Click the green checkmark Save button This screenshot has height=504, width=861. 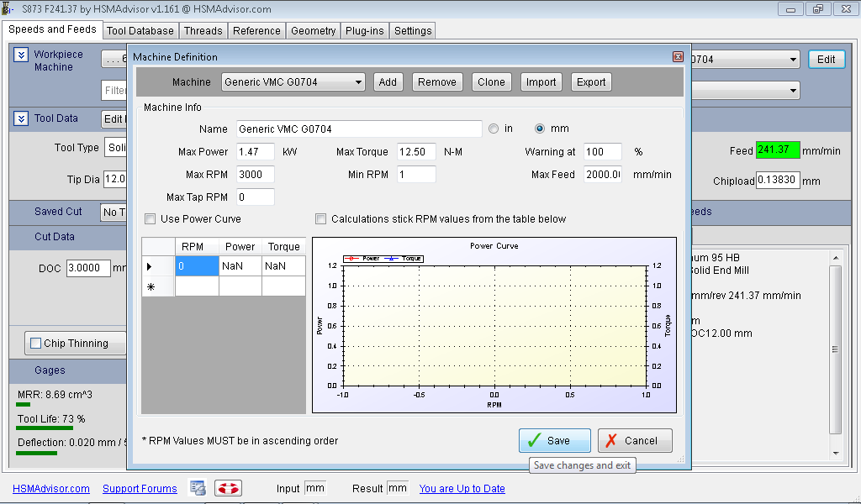[x=554, y=440]
